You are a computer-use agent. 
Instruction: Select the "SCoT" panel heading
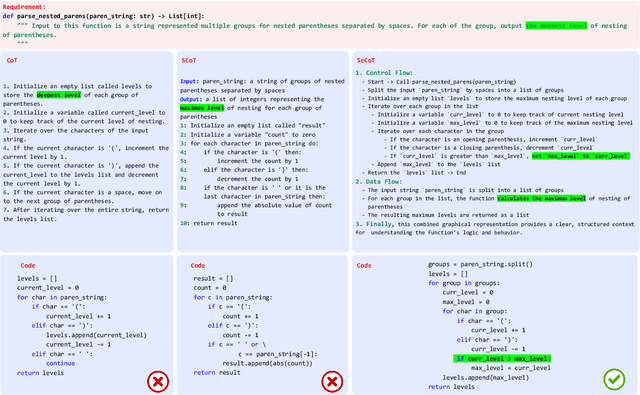(189, 60)
